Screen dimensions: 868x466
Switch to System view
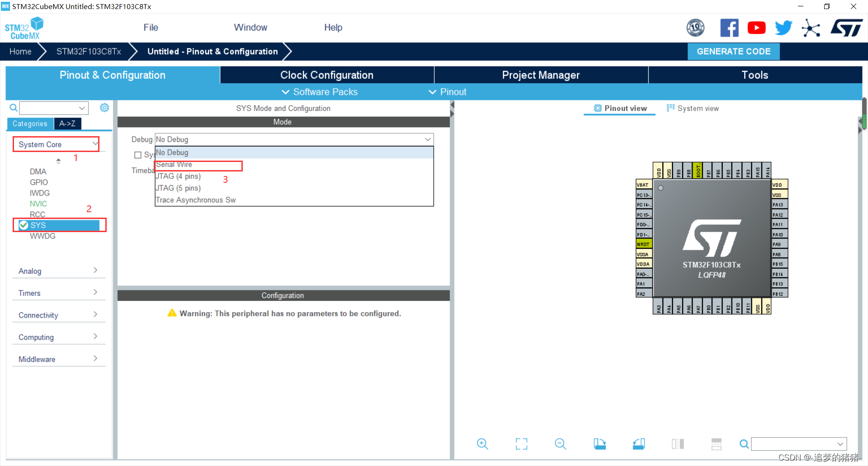click(x=693, y=108)
